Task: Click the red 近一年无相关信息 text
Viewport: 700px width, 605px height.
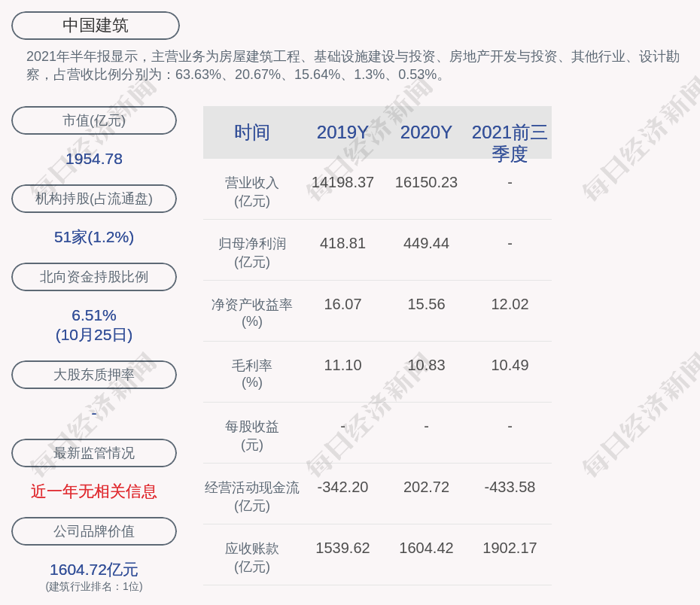Action: point(94,491)
